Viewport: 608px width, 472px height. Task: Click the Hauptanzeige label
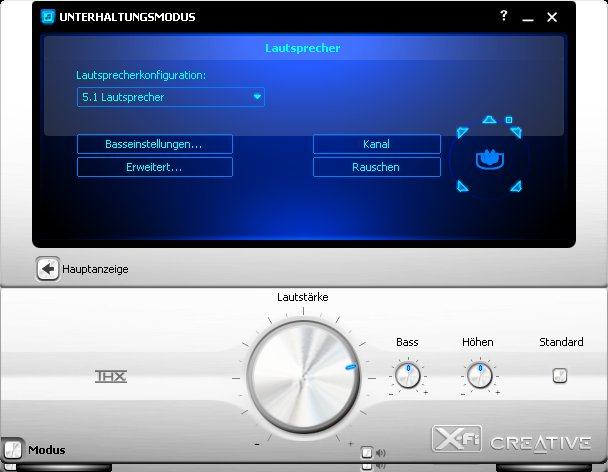click(95, 269)
